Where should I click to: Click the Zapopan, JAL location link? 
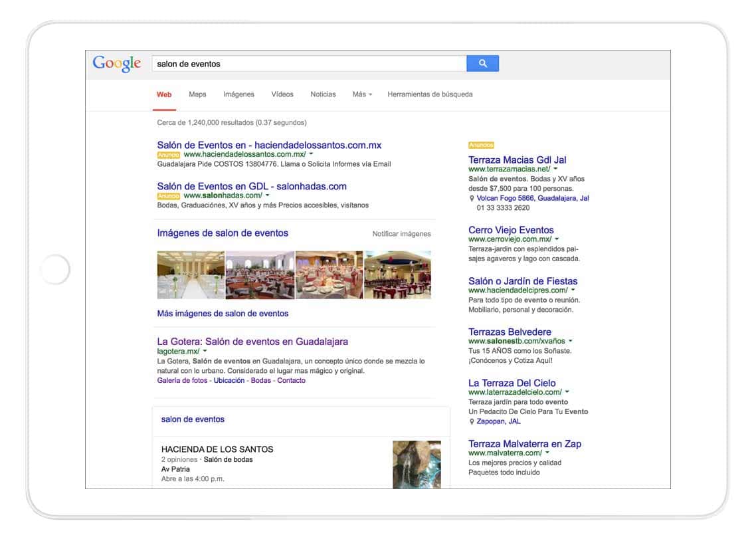click(x=498, y=421)
